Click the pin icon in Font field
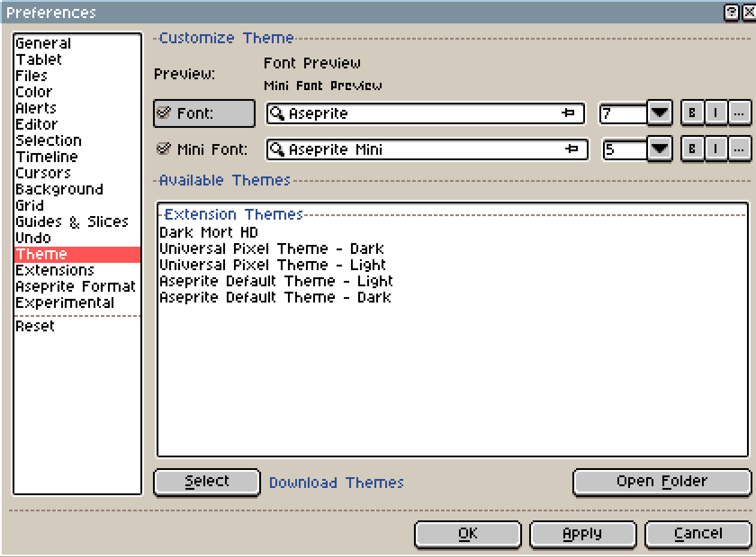This screenshot has width=756, height=557. coord(568,113)
